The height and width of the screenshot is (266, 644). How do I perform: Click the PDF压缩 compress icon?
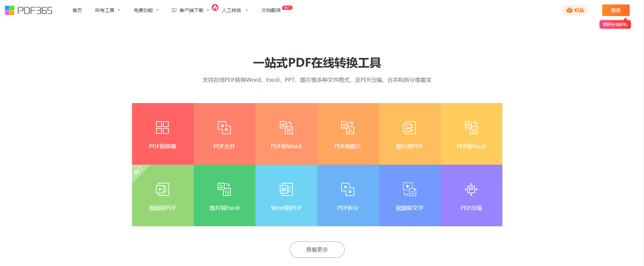(x=471, y=189)
